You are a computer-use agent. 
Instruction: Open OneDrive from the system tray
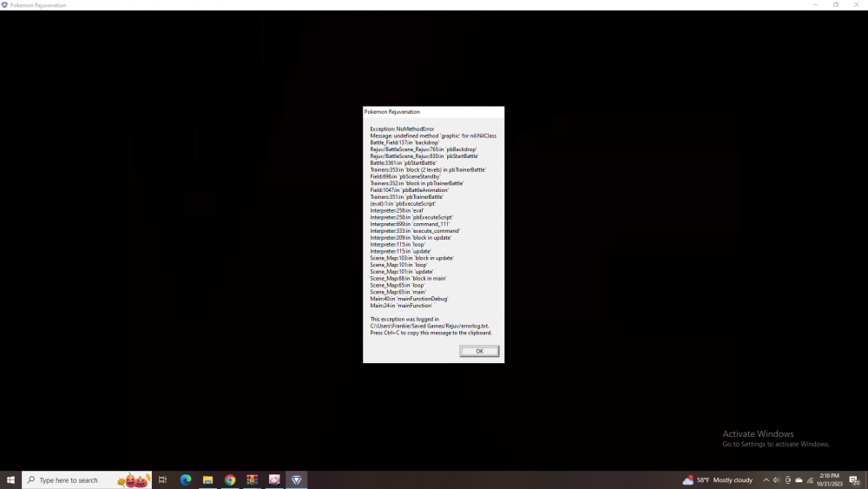tap(799, 479)
